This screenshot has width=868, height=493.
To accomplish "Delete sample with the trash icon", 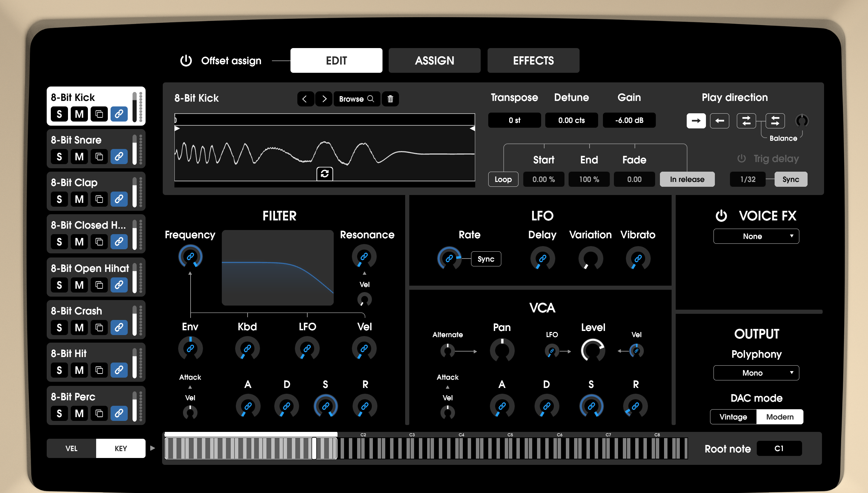I will coord(390,99).
